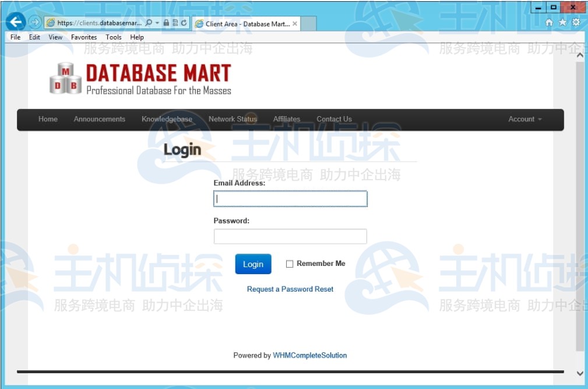Click the Login button

coord(253,264)
